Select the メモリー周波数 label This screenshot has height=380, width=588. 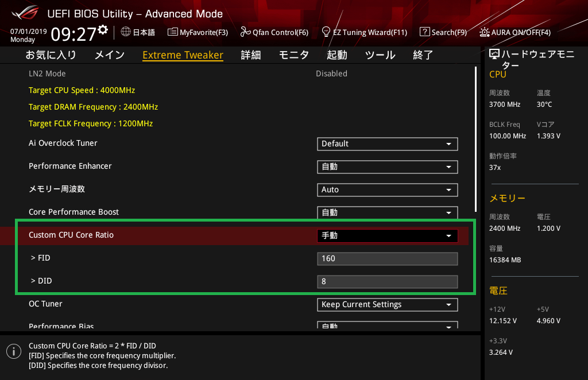click(x=57, y=189)
